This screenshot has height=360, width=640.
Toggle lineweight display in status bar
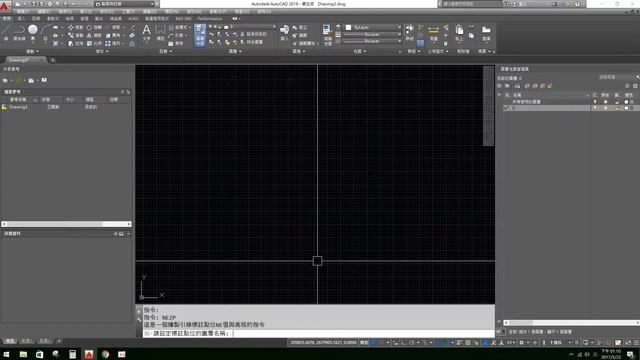point(459,343)
